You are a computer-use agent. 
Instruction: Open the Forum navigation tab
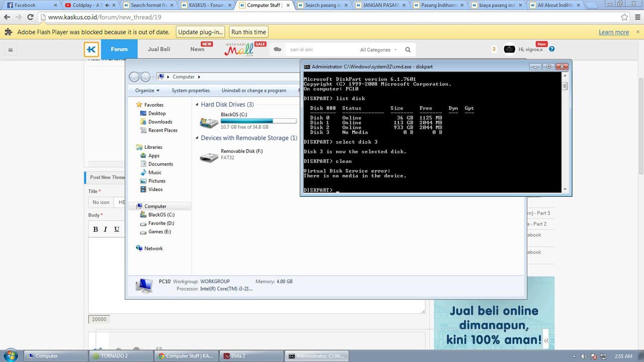coord(119,49)
